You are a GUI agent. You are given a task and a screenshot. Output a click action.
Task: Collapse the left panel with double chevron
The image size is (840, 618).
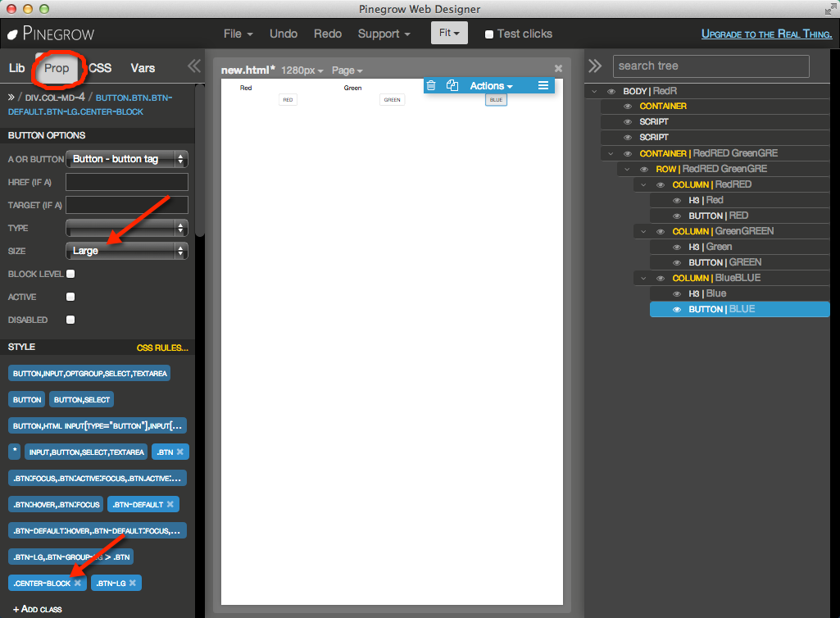(x=194, y=66)
